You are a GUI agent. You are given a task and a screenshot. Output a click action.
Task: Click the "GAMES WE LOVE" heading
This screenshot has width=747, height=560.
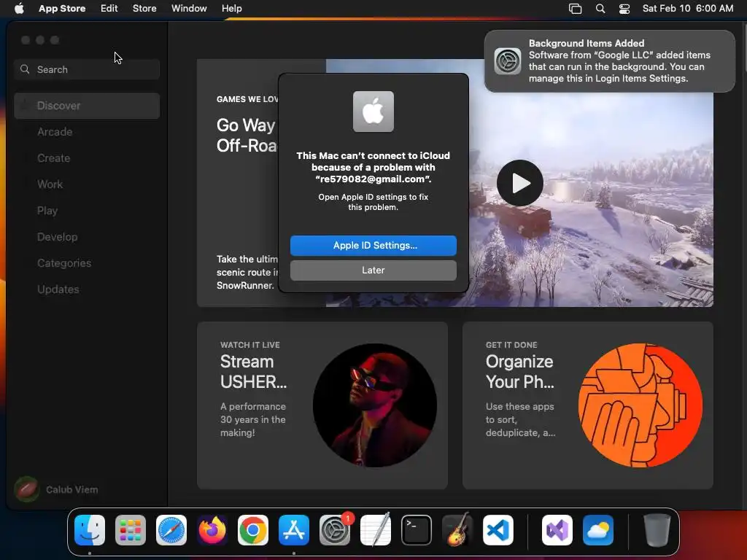tap(247, 99)
